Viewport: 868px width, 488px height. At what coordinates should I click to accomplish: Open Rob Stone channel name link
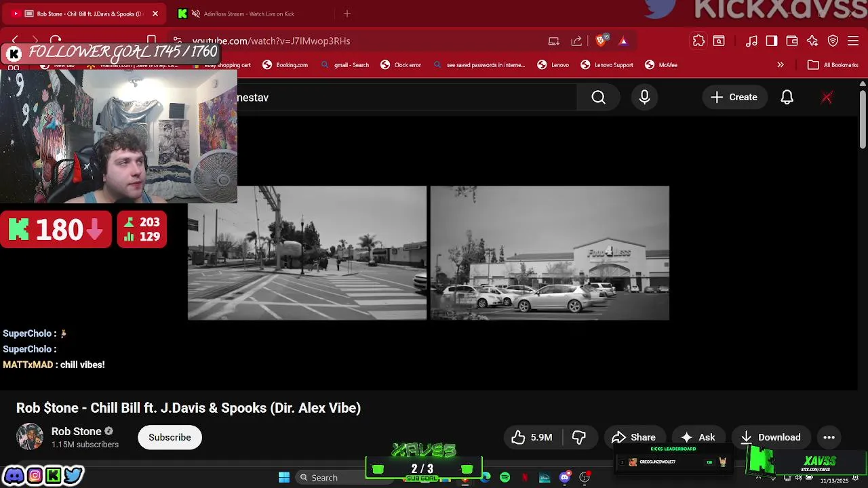pos(77,431)
